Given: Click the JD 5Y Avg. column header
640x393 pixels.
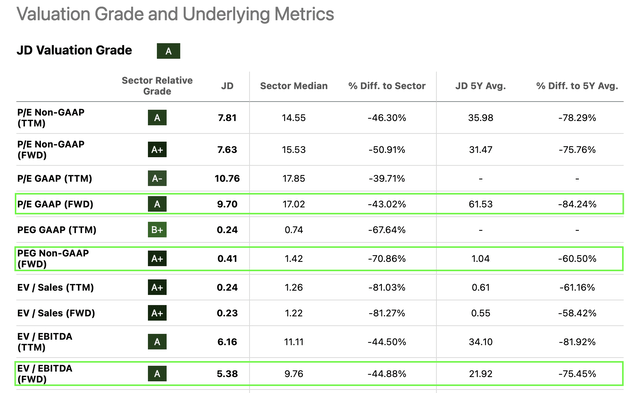Looking at the screenshot, I should [x=480, y=86].
